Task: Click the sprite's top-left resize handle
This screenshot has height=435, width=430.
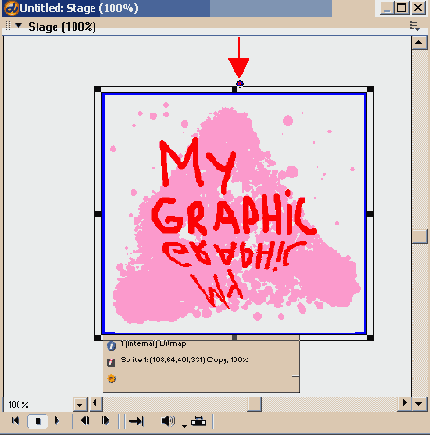Action: click(x=98, y=89)
